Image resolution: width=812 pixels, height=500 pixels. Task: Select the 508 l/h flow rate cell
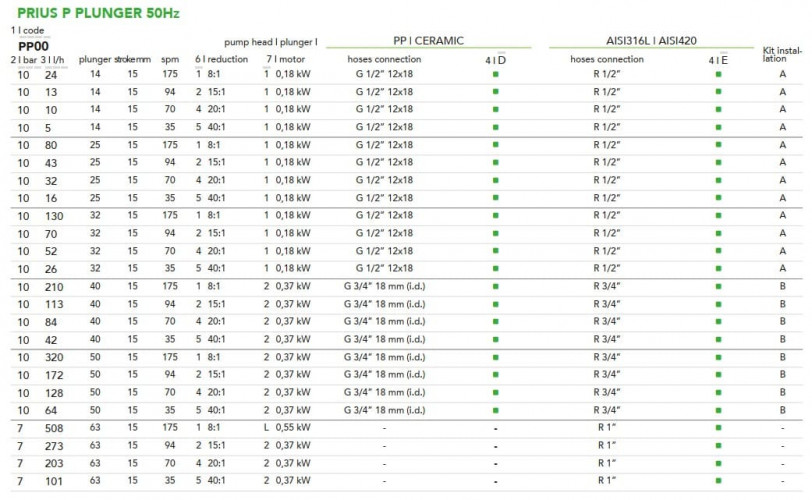(52, 428)
